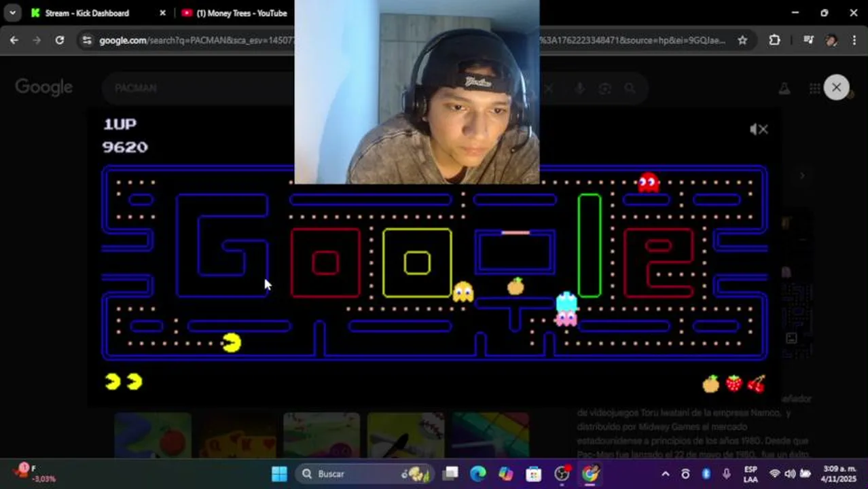Click the Pac-Man character in maze
The width and height of the screenshot is (868, 489).
point(231,342)
